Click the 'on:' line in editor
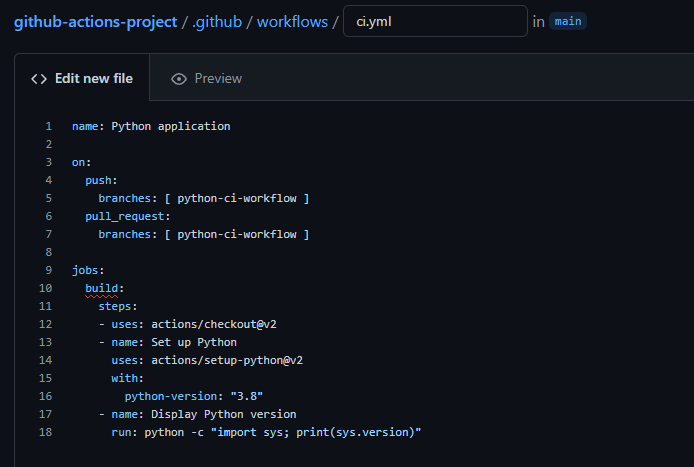The width and height of the screenshot is (694, 467). 81,162
